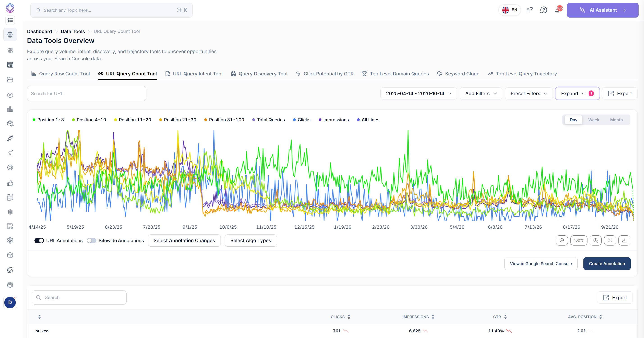Open the Keyword Cloud tab
This screenshot has height=338, width=644.
tap(458, 74)
